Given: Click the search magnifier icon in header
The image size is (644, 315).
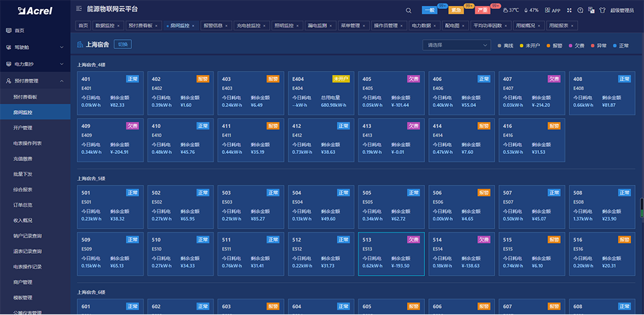Looking at the screenshot, I should pyautogui.click(x=408, y=10).
